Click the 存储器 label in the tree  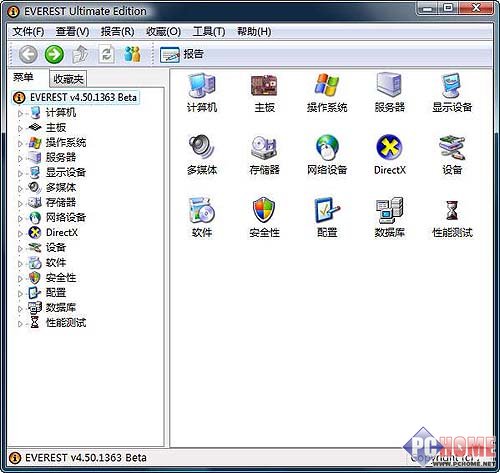(61, 202)
